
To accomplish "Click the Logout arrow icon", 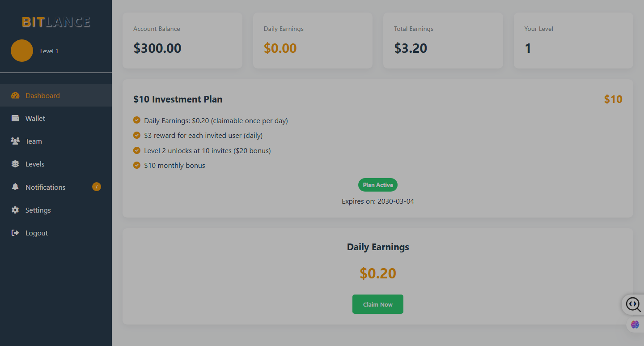I will point(15,233).
